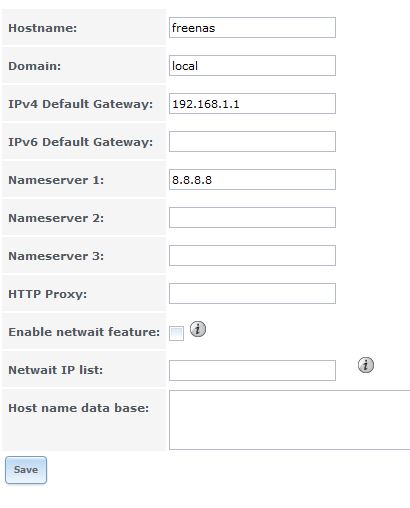This screenshot has width=410, height=508.
Task: Click inside the Host name data base textarea
Action: [x=290, y=420]
